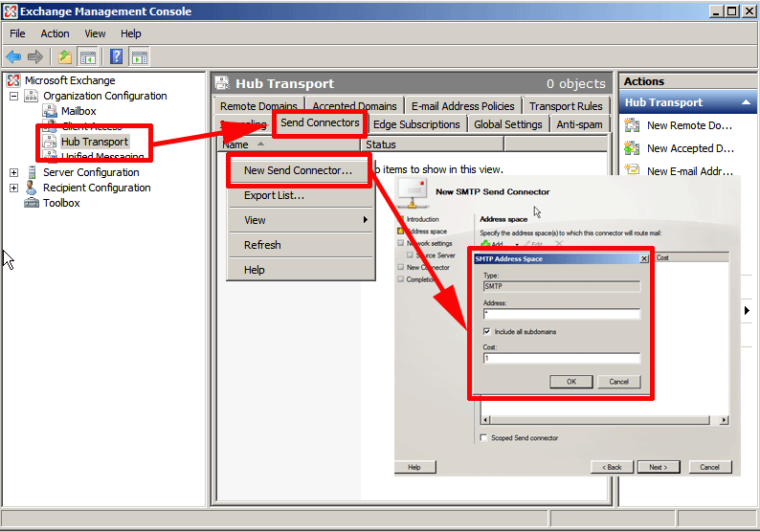The height and width of the screenshot is (532, 760).
Task: Click the New E-mail Address Policy action icon
Action: point(632,169)
